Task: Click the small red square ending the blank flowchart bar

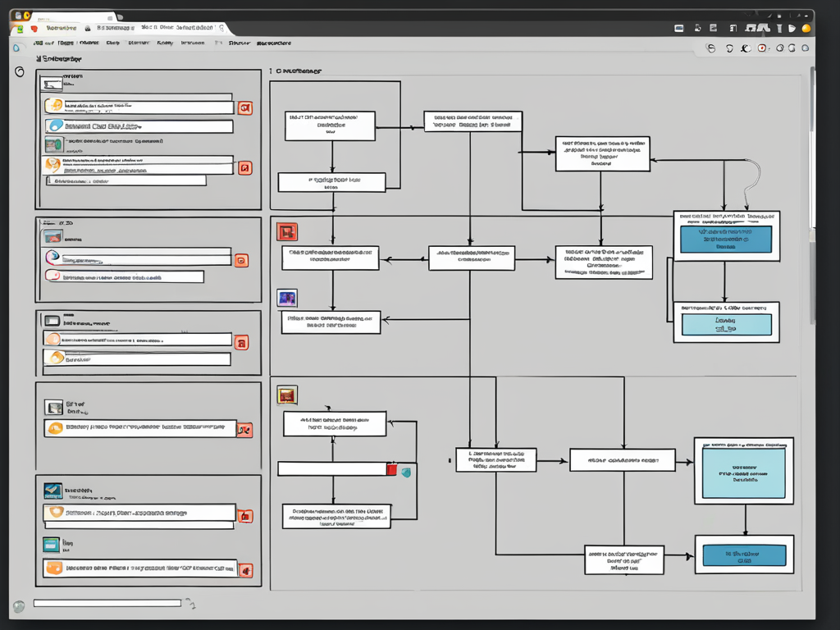Action: pos(391,469)
